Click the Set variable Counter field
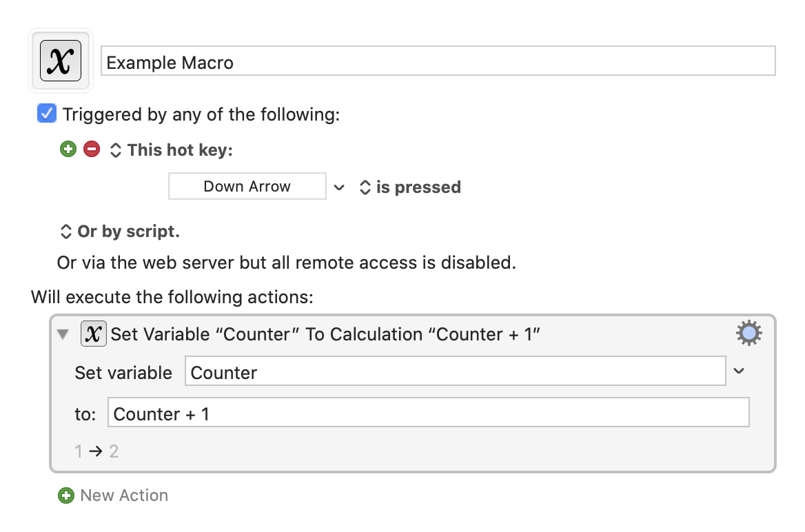Image resolution: width=805 pixels, height=532 pixels. 455,371
